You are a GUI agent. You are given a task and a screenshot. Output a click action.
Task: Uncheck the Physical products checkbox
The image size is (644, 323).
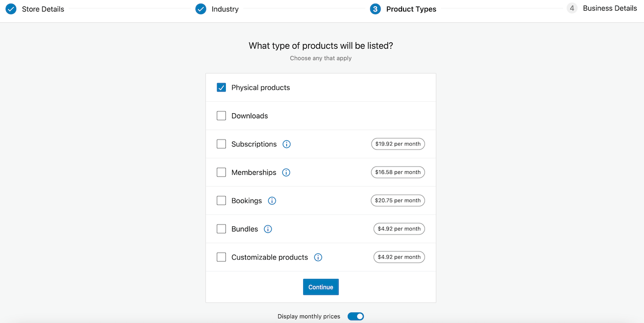click(221, 87)
